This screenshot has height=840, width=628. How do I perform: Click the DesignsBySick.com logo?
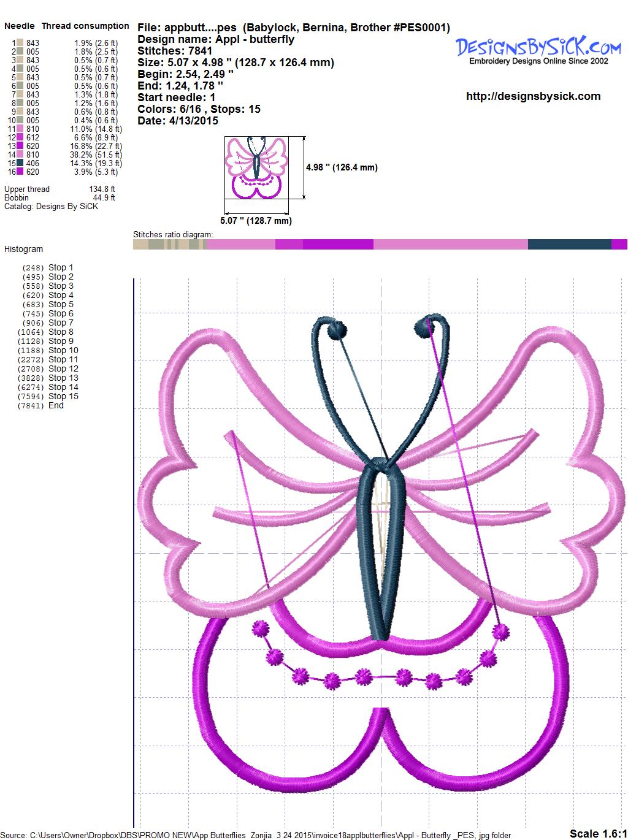tap(538, 49)
